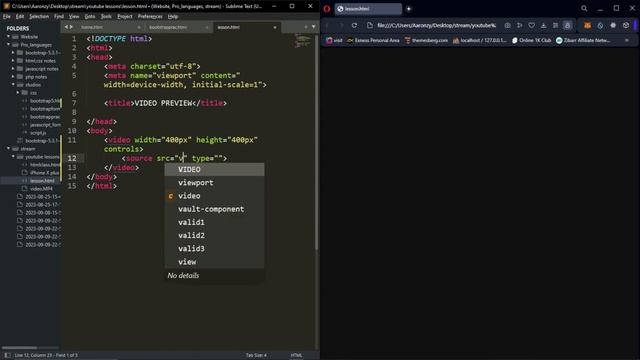Open Exness Personal Area bookmark
Viewport: 640px width, 360px height.
[373, 40]
